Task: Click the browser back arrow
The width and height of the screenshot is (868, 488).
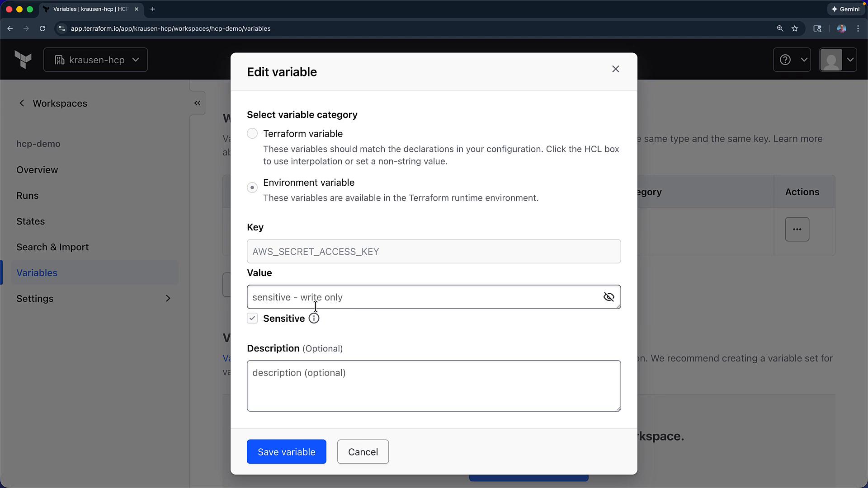Action: (10, 28)
